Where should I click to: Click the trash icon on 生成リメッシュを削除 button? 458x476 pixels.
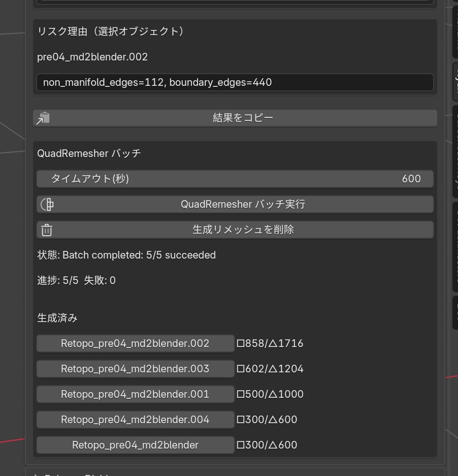point(46,230)
